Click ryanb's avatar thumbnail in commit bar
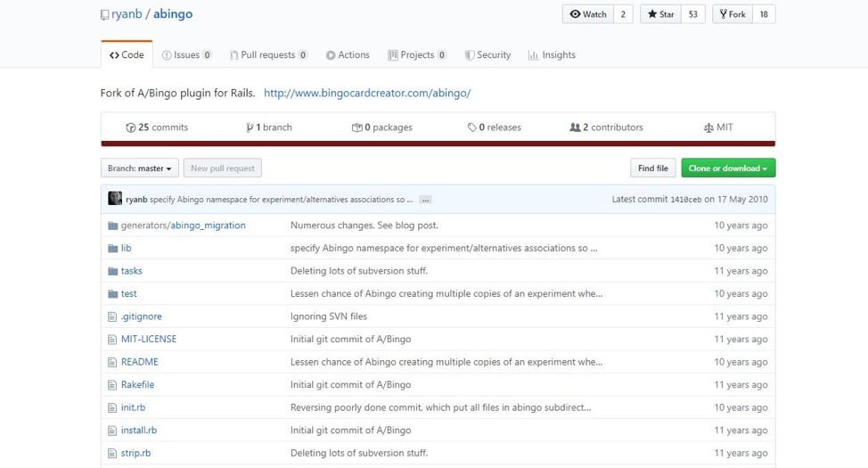Image resolution: width=868 pixels, height=468 pixels. (x=115, y=198)
